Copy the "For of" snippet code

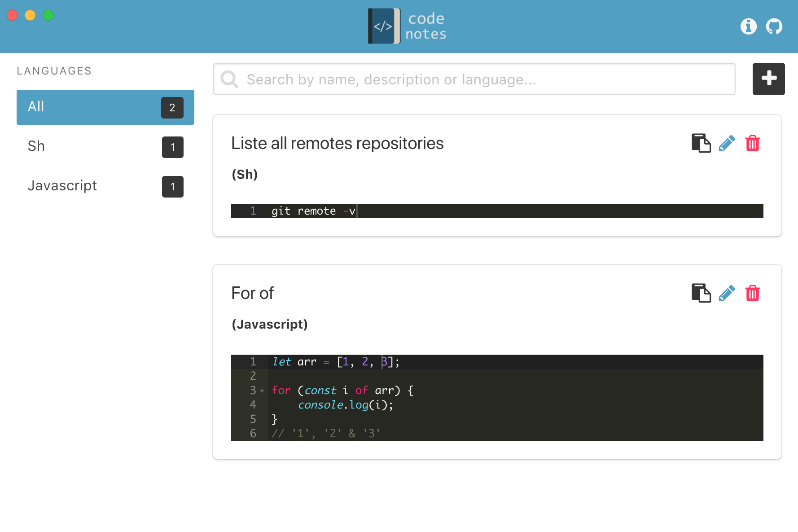701,293
